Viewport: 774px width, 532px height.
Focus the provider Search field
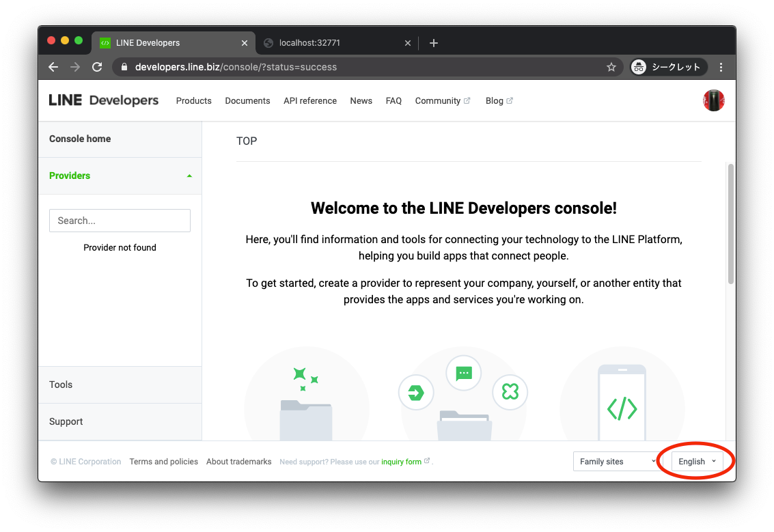click(120, 221)
